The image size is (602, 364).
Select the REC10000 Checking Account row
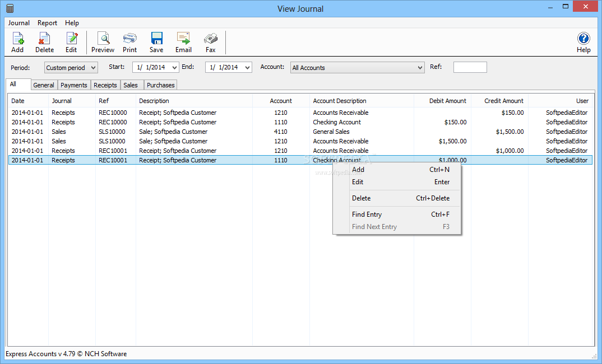(x=300, y=122)
